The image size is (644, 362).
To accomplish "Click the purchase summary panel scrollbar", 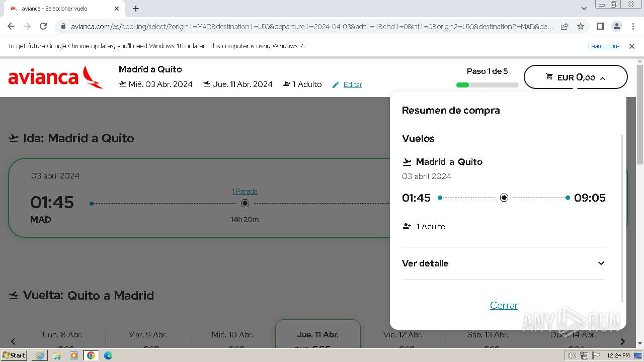I will tap(622, 218).
